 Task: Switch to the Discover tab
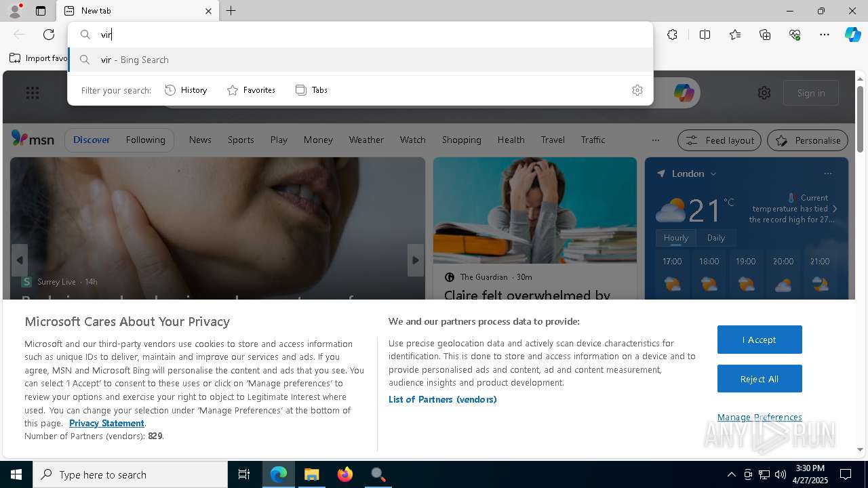92,140
